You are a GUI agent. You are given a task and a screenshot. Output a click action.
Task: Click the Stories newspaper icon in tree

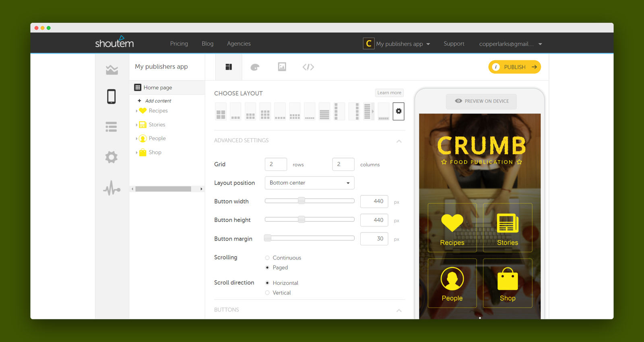click(142, 125)
